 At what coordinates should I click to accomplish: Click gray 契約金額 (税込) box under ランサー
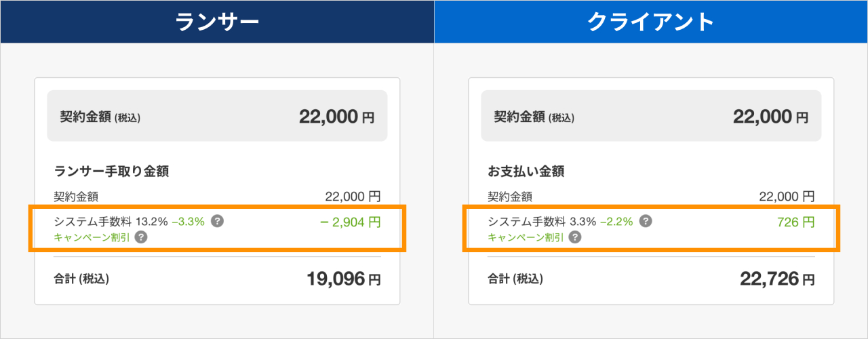(x=217, y=116)
